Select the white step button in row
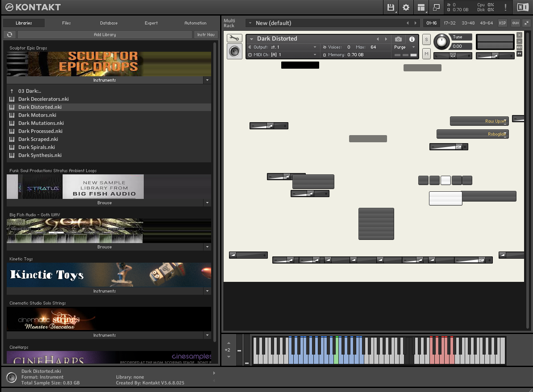 446,180
